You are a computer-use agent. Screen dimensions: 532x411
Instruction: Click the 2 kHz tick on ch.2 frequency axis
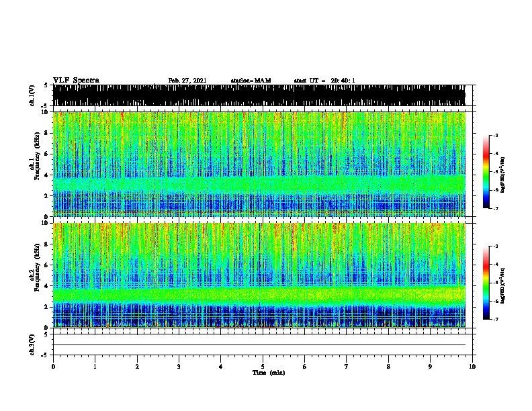tap(47, 307)
